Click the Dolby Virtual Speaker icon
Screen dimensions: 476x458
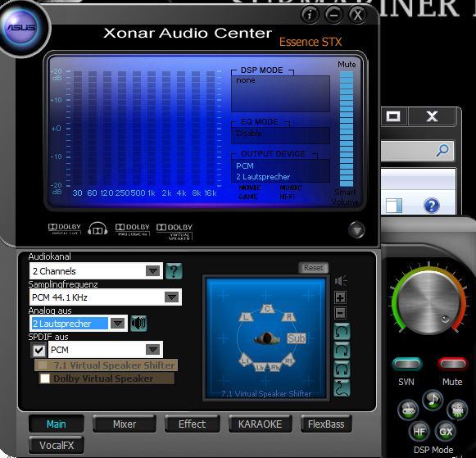click(175, 231)
